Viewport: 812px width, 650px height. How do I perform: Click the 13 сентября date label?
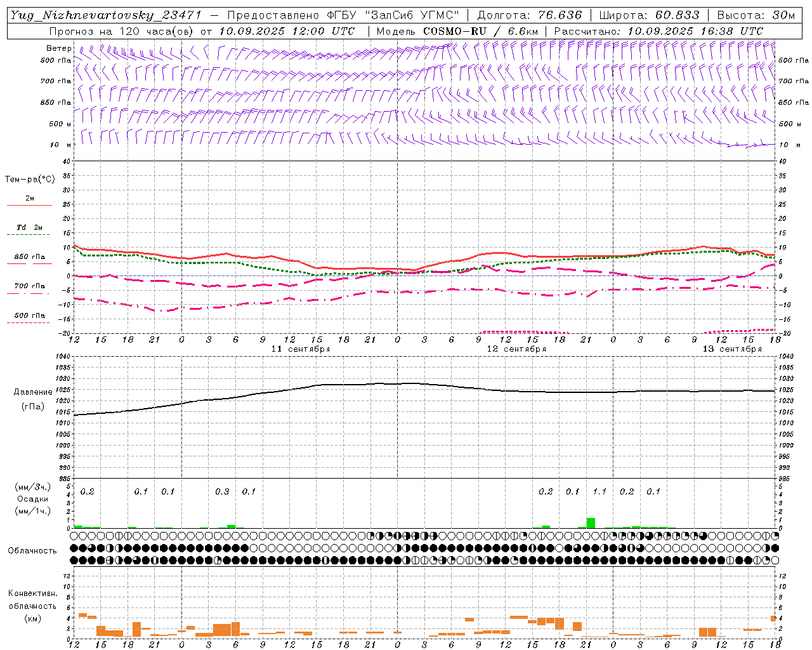[x=732, y=349]
